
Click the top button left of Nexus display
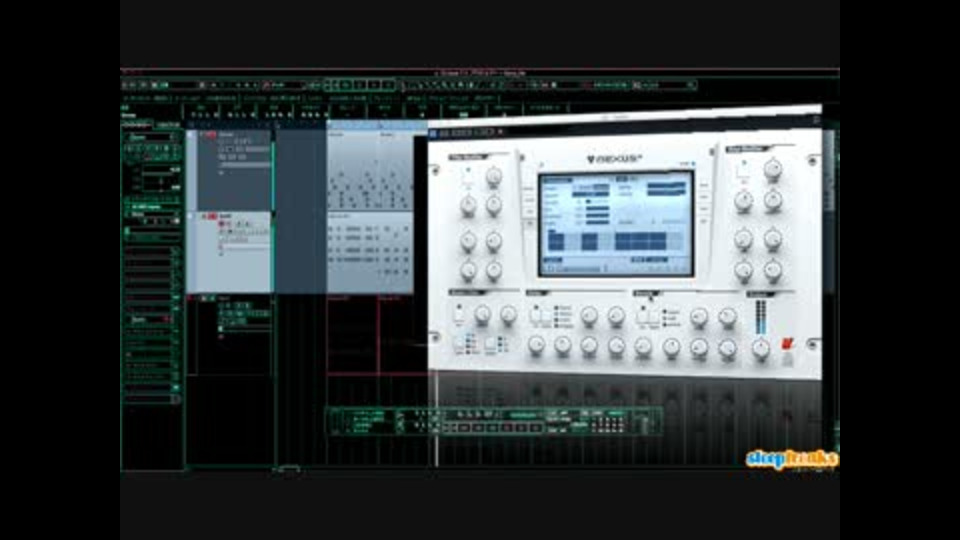click(x=530, y=189)
